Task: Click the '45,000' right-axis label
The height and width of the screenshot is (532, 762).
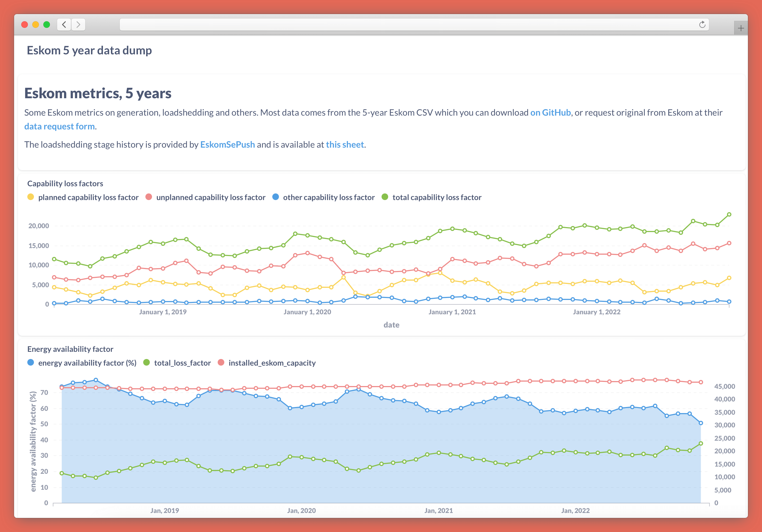Action: (x=724, y=387)
